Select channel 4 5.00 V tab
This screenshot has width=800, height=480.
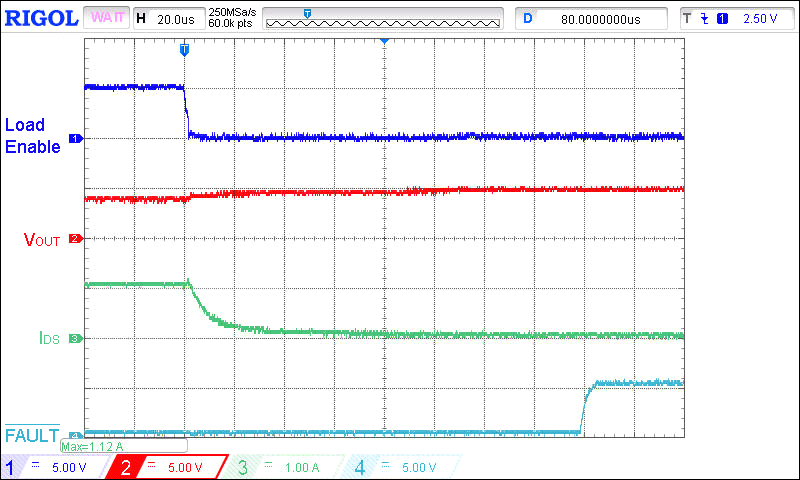(398, 467)
